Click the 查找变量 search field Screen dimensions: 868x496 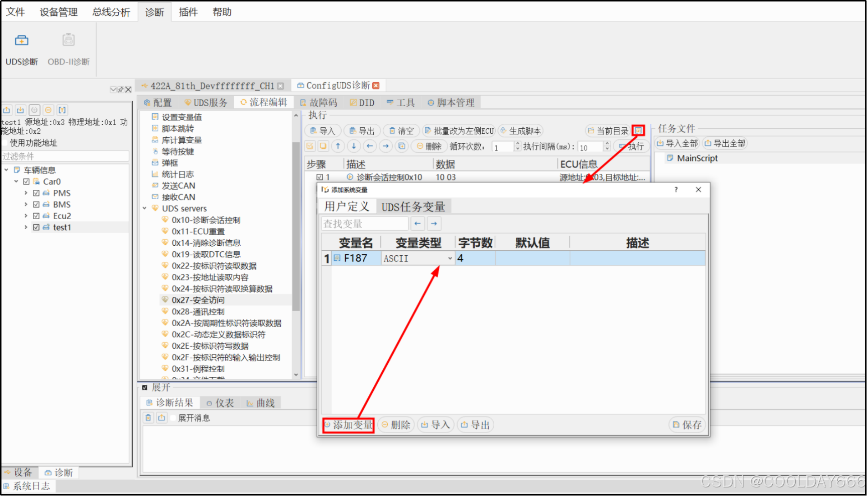point(365,224)
